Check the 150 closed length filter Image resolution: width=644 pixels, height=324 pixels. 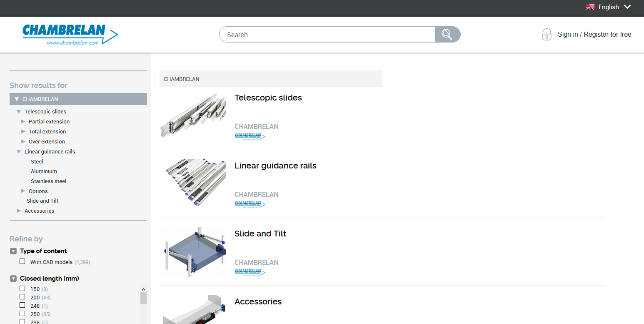(22, 289)
